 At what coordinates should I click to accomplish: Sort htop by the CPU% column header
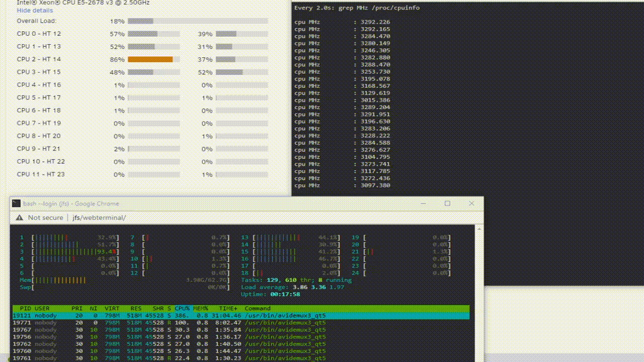[x=182, y=308]
